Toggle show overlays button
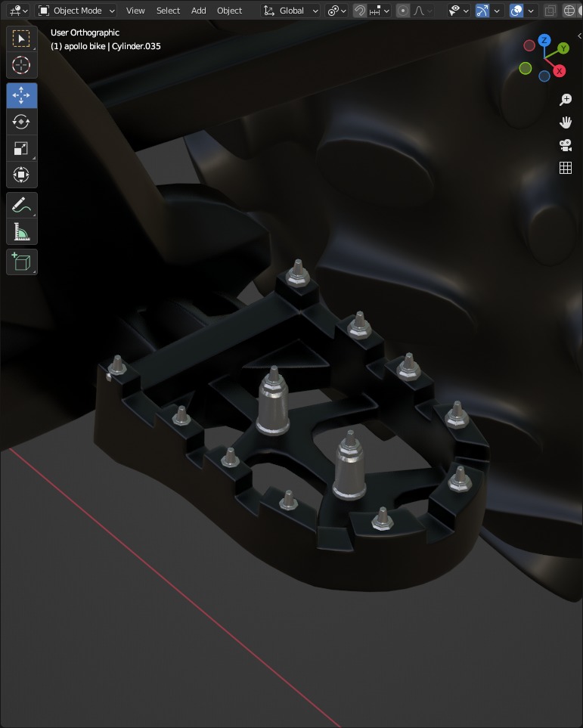 coord(516,11)
